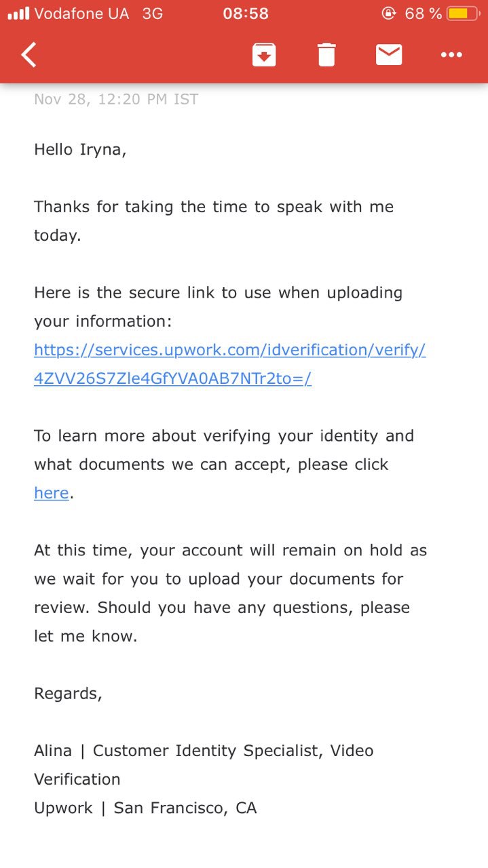Tap the cellular signal strength bars

pos(18,14)
